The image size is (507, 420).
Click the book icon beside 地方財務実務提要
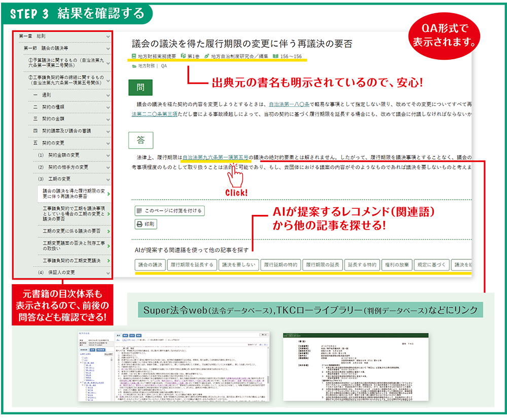tap(133, 55)
